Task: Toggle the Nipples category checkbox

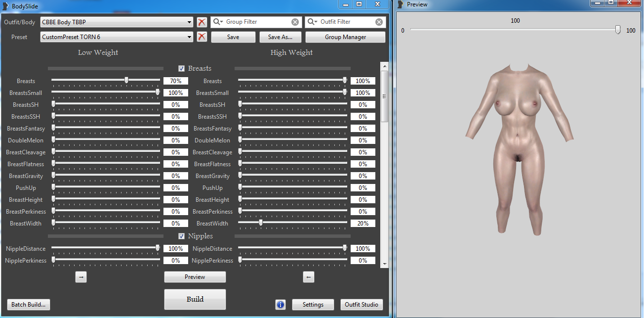Action: [182, 236]
